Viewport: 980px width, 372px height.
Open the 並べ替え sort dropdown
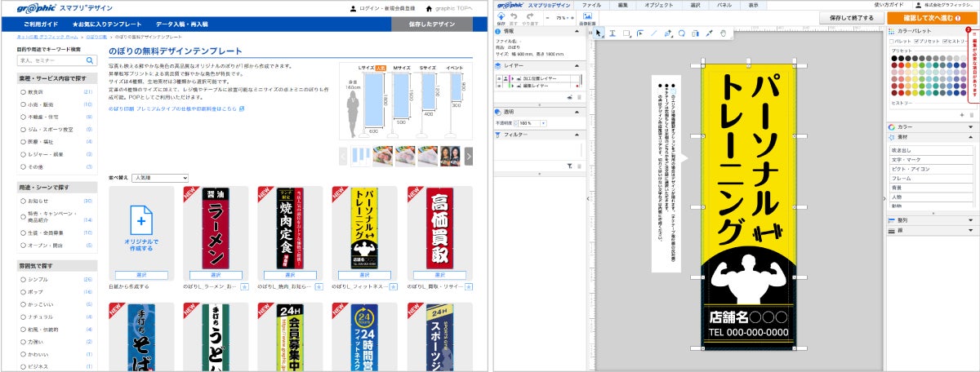[x=160, y=177]
